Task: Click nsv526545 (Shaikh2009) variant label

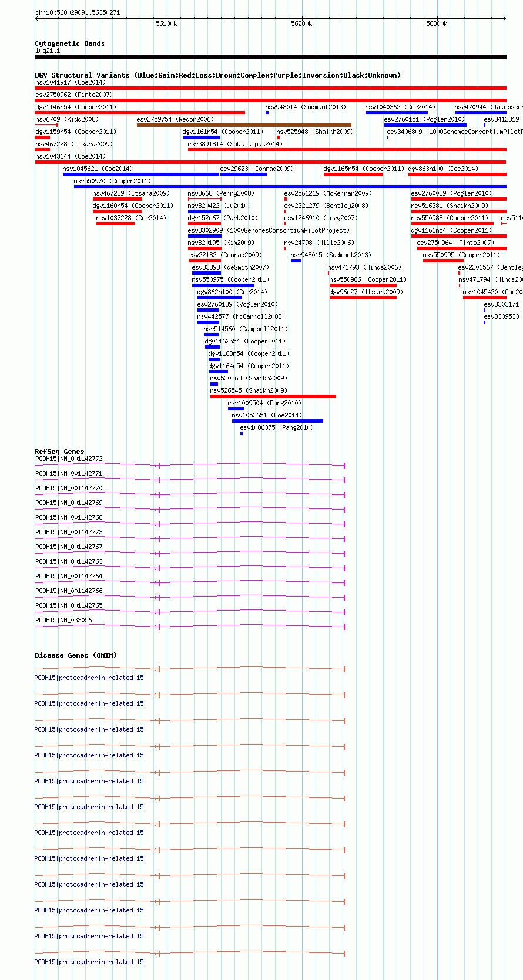Action: coord(249,390)
